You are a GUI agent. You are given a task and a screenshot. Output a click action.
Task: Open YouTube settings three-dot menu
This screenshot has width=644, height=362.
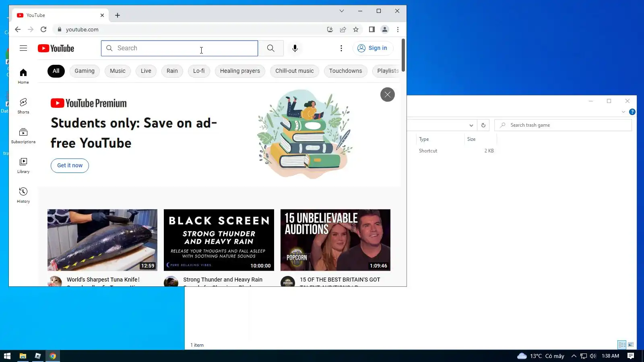pyautogui.click(x=341, y=48)
